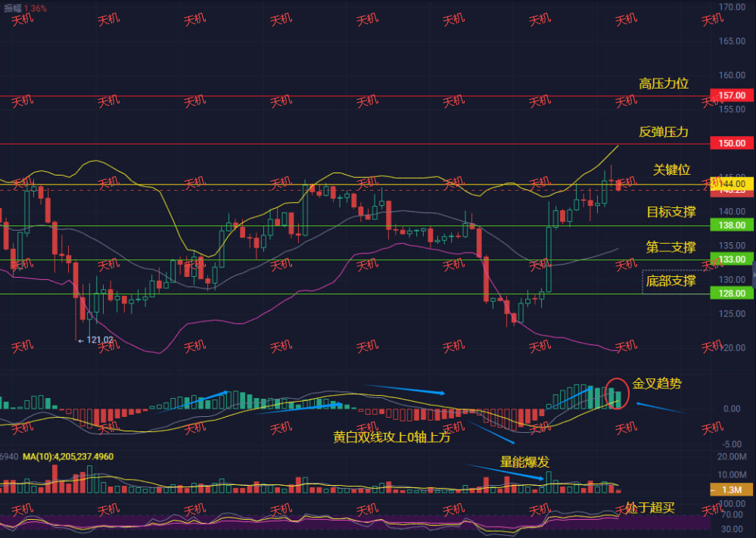The image size is (756, 538).
Task: Select the 底部支撑 text annotation
Action: click(671, 281)
